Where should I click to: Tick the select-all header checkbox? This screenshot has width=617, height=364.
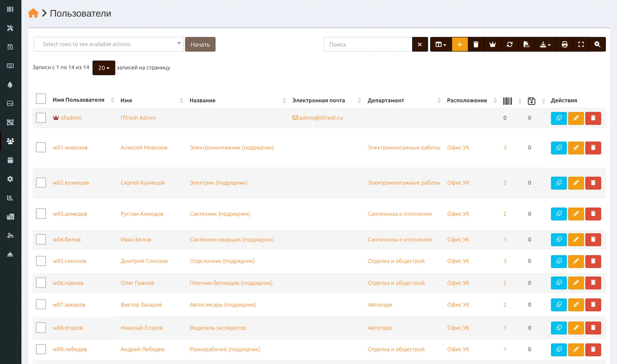click(41, 99)
